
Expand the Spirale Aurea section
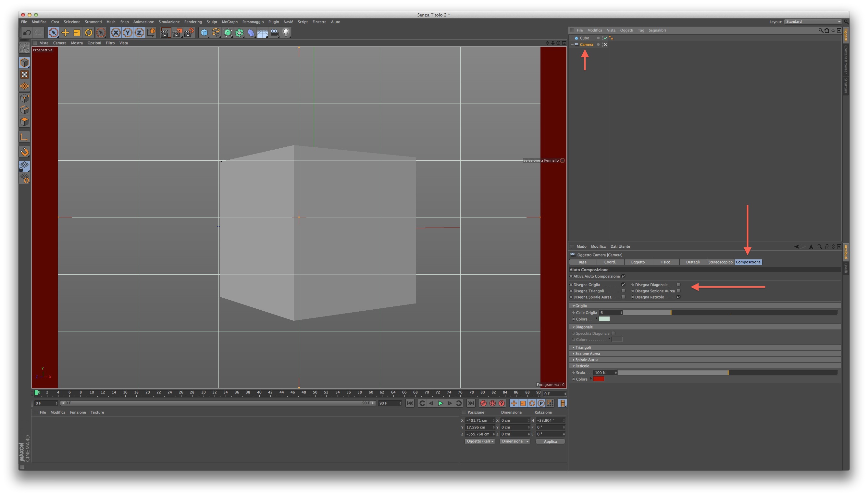(x=586, y=360)
